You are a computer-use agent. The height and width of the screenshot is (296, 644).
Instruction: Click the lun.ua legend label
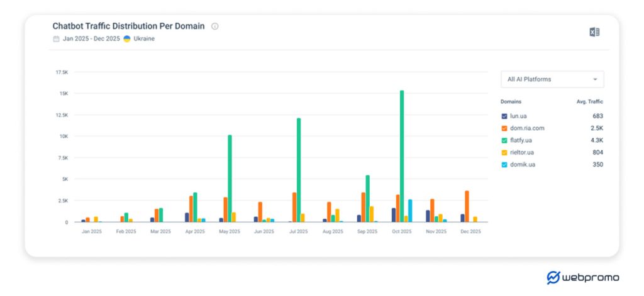[518, 116]
